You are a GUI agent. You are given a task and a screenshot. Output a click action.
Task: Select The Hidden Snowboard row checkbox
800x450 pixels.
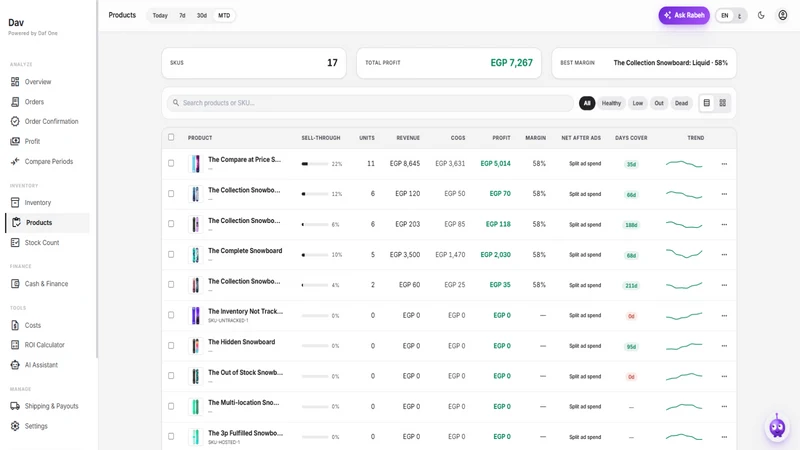pyautogui.click(x=171, y=345)
